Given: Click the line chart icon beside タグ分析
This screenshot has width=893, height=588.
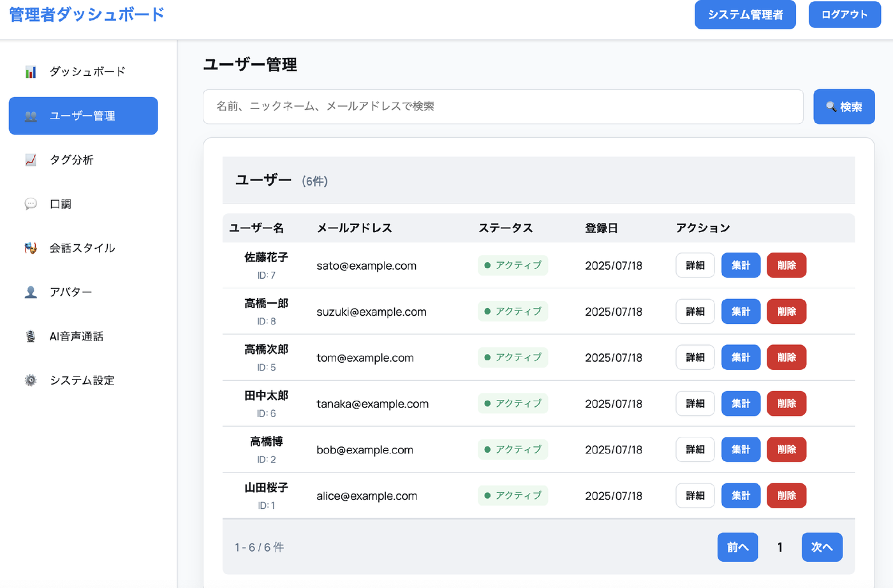Looking at the screenshot, I should coord(31,160).
